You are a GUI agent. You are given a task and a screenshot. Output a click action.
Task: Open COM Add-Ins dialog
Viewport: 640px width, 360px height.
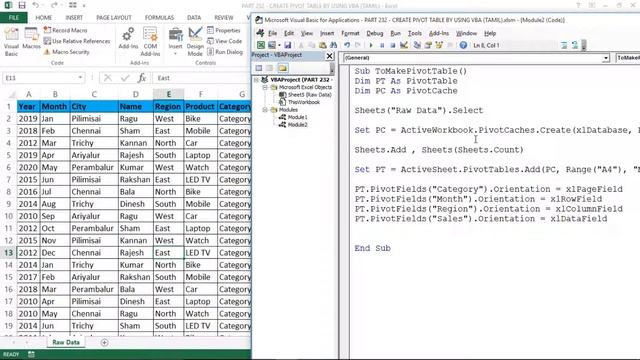[150, 42]
